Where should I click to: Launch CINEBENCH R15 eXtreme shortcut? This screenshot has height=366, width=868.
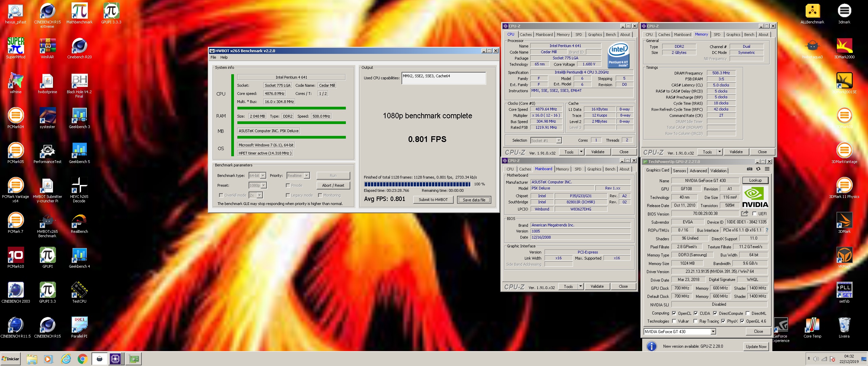click(x=47, y=16)
